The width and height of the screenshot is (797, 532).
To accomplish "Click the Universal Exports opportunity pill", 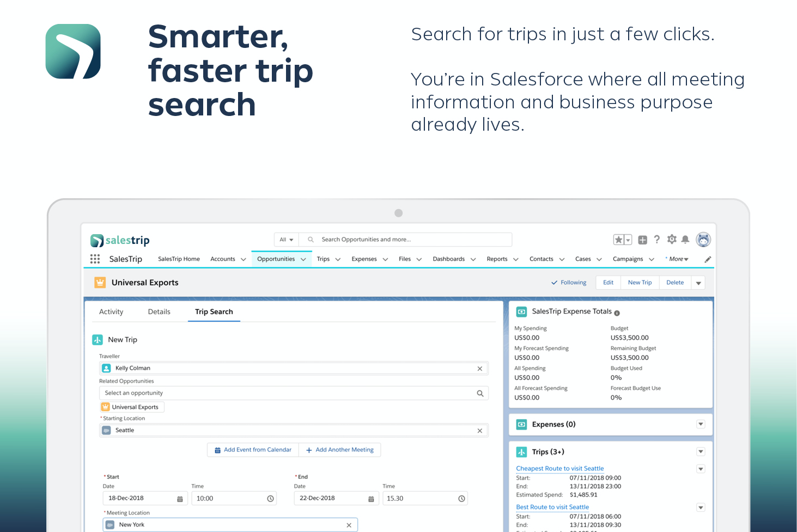I will pos(132,407).
